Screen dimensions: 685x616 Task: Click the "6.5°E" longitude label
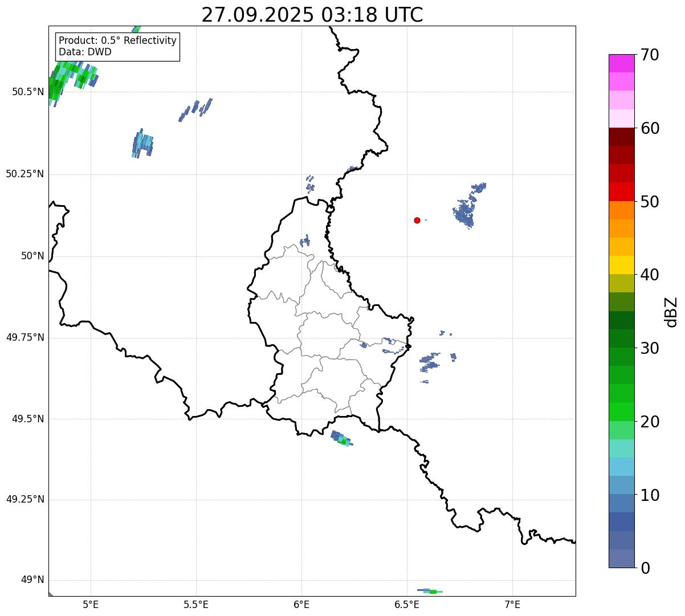[407, 605]
